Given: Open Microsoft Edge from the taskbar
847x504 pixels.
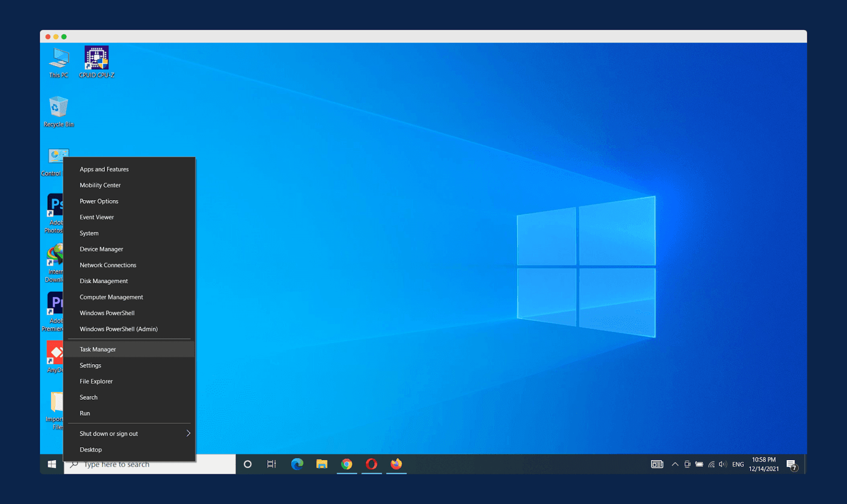Looking at the screenshot, I should [297, 464].
